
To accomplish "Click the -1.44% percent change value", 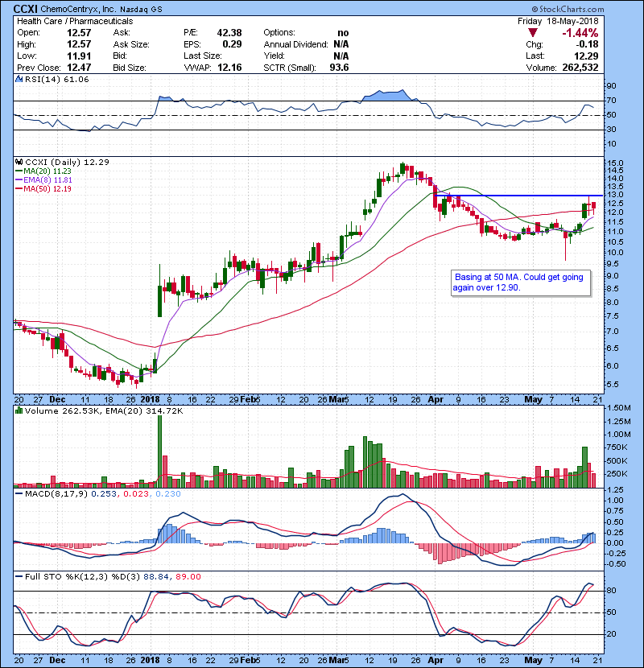I will [x=580, y=33].
